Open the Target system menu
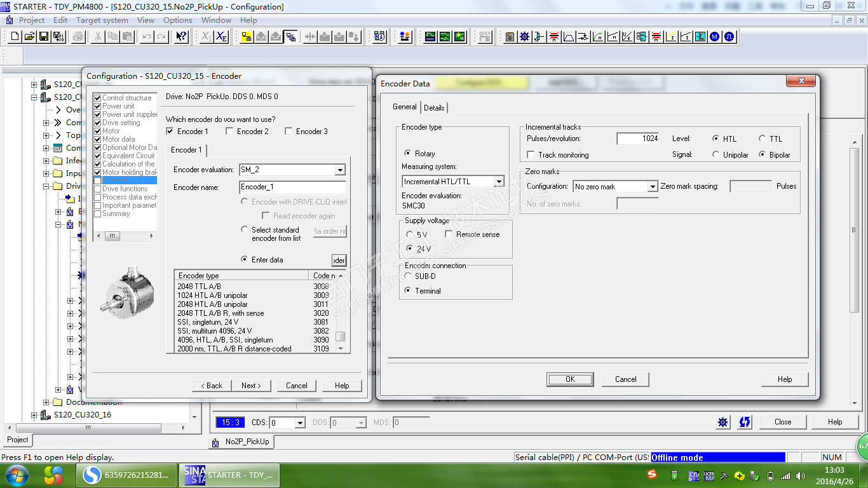This screenshot has height=488, width=868. [x=102, y=20]
